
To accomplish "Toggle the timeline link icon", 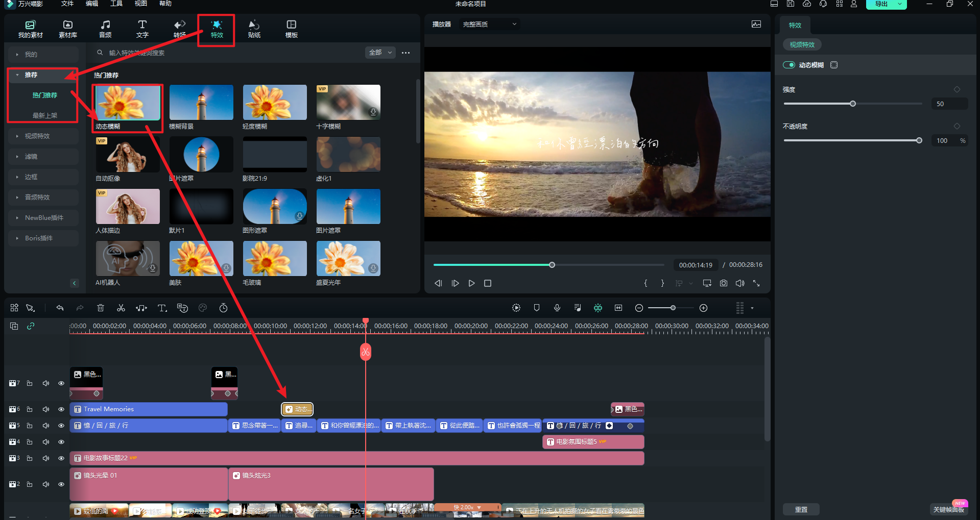I will click(31, 326).
